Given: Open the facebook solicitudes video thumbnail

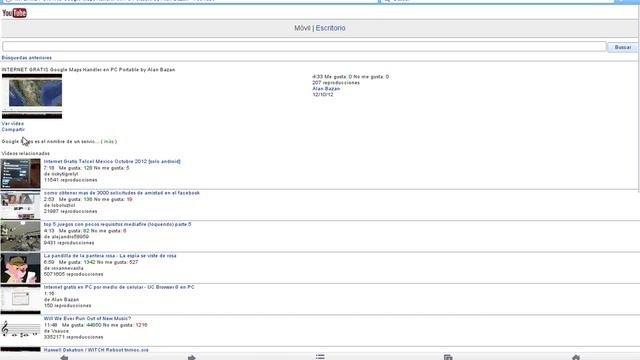Looking at the screenshot, I should point(20,205).
